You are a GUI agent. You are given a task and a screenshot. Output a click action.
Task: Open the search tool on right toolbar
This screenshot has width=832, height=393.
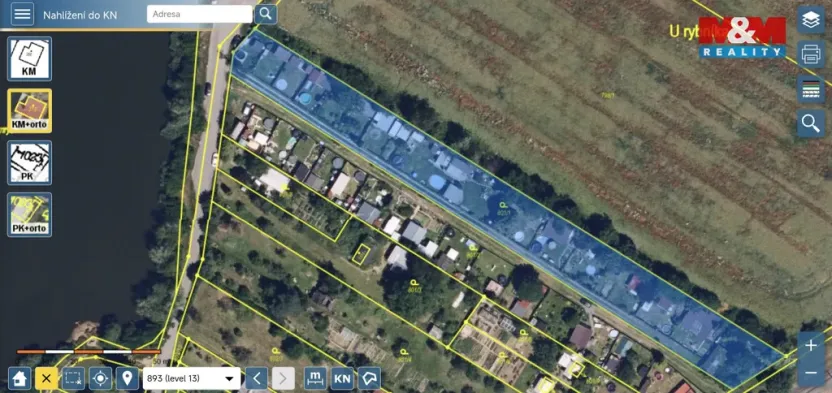coord(811,123)
